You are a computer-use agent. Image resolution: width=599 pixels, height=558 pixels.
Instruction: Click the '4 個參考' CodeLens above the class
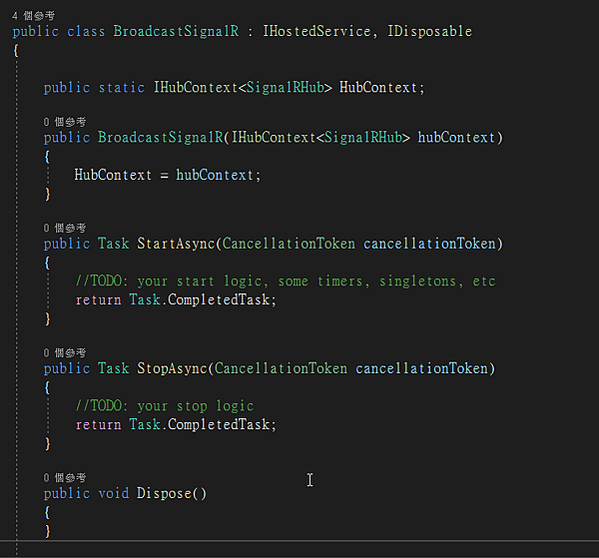[33, 16]
